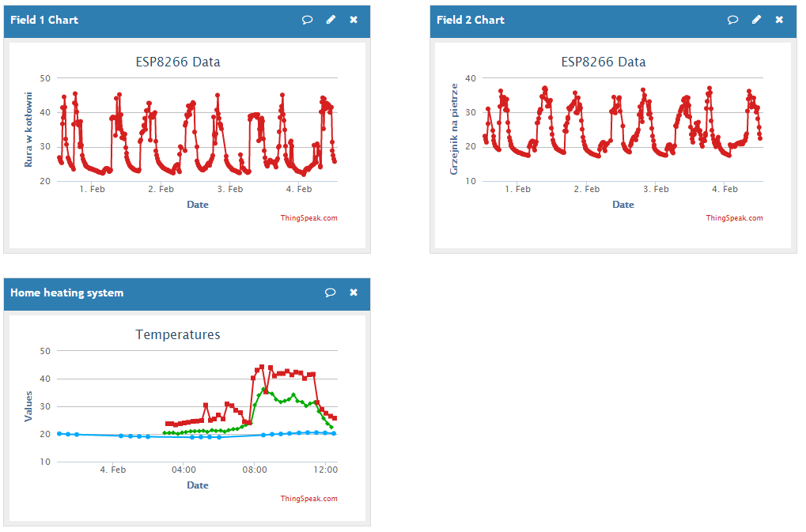Screen dimensions: 806x532
Task: Click the Home heating system header title
Action: [x=66, y=292]
